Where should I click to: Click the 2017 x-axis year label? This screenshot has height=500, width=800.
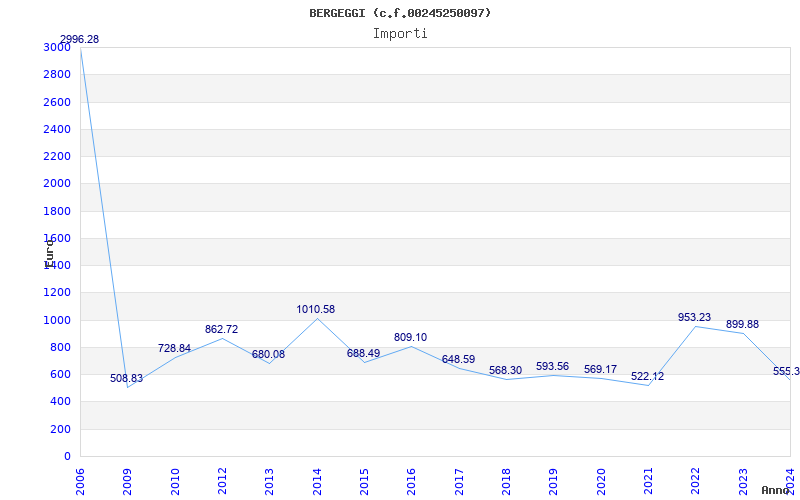[459, 481]
